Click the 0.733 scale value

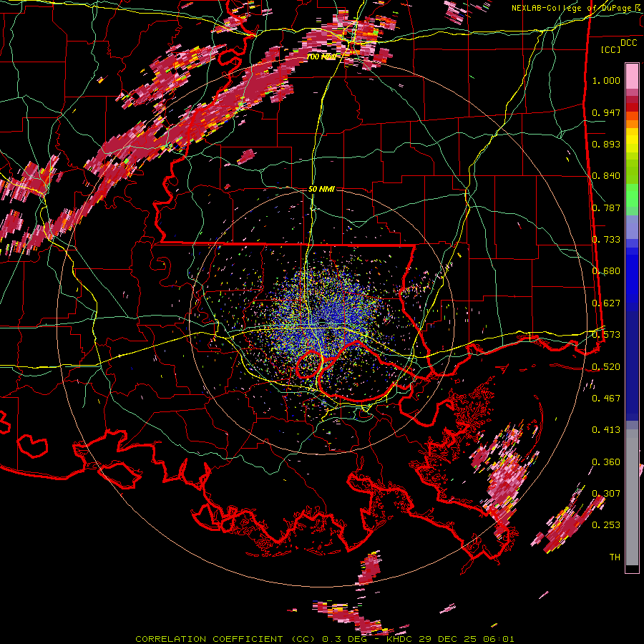606,240
